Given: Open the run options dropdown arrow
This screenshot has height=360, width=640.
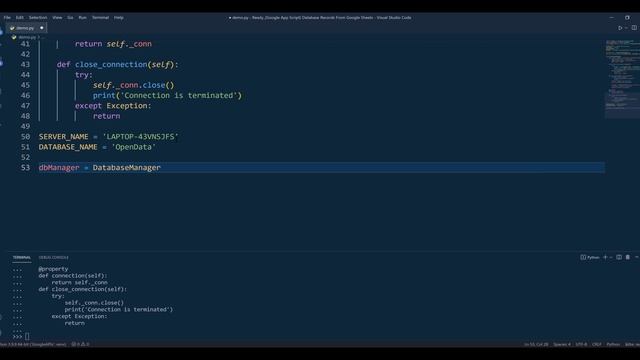Looking at the screenshot, I should pyautogui.click(x=626, y=28).
